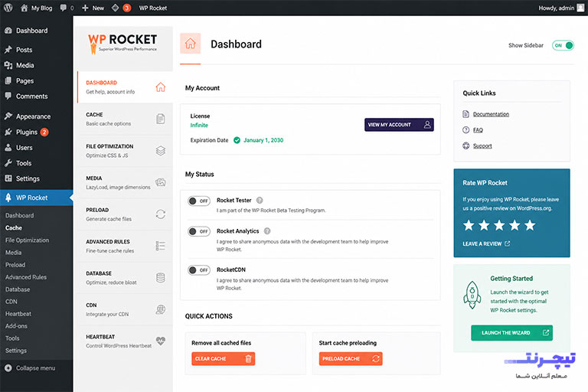Open File Optimization submenu link
The image size is (588, 392).
(x=27, y=240)
